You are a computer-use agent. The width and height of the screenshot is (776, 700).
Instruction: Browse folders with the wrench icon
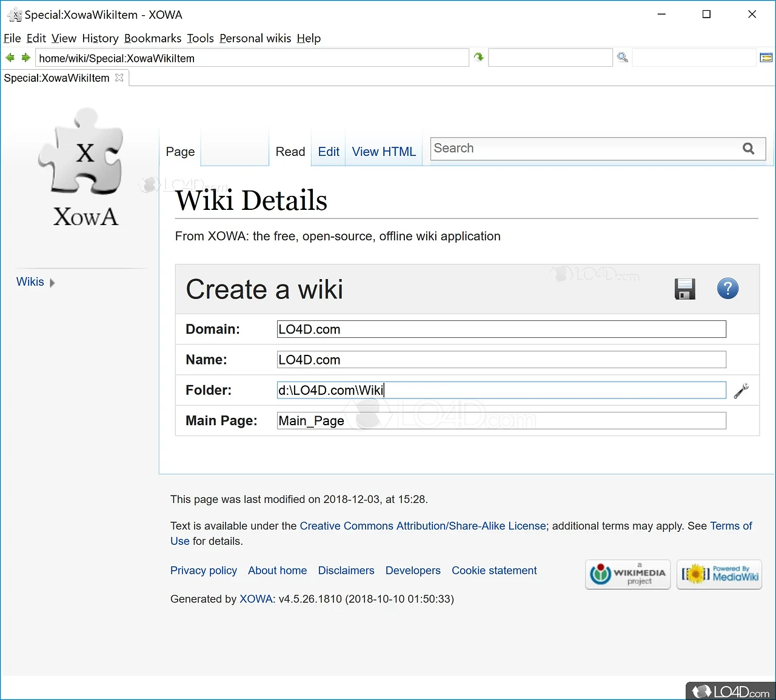[x=741, y=391]
